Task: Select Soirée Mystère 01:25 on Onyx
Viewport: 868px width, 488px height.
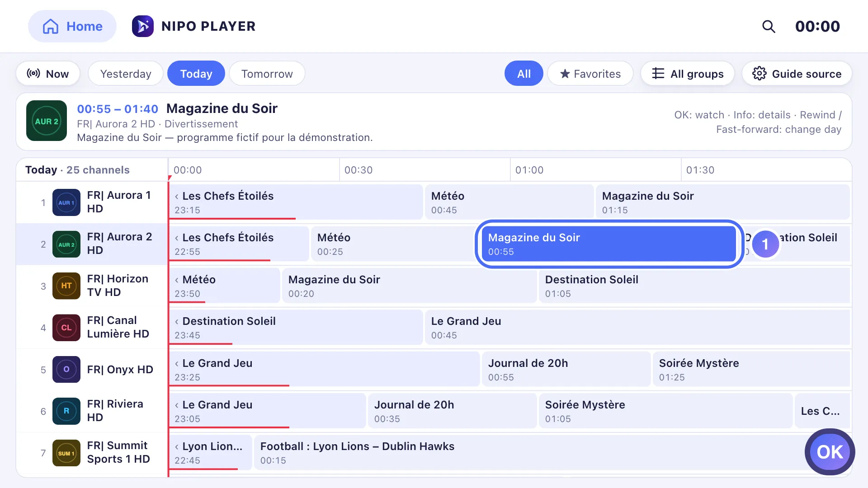Action: (x=751, y=369)
